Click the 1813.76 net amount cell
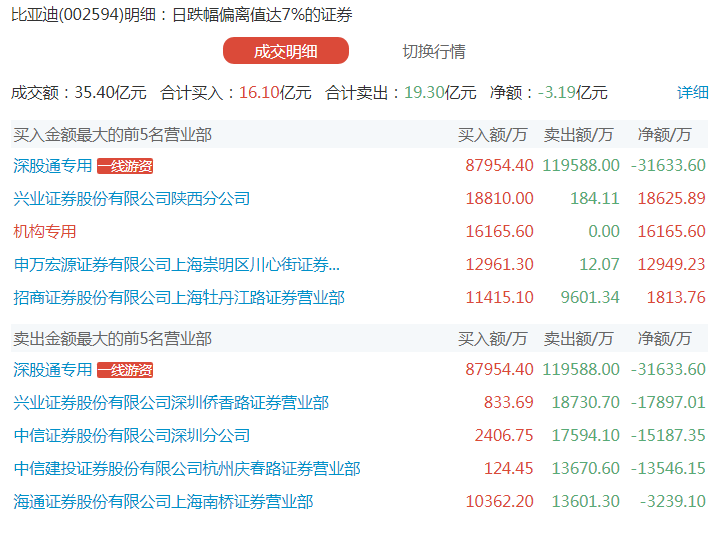This screenshot has width=719, height=536. [x=676, y=298]
